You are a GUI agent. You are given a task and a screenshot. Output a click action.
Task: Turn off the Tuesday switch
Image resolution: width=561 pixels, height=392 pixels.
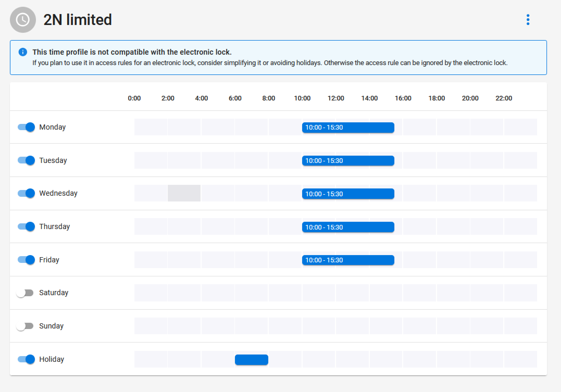click(x=26, y=160)
